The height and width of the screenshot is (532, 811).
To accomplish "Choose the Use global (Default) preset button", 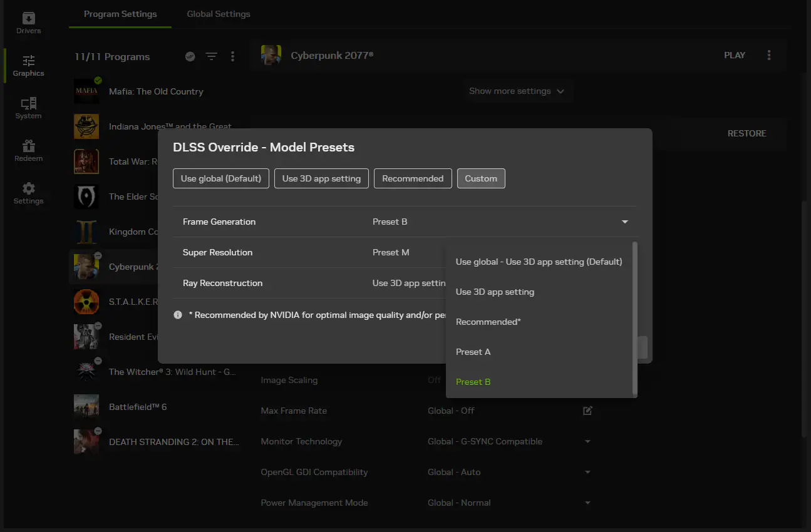I will (221, 178).
